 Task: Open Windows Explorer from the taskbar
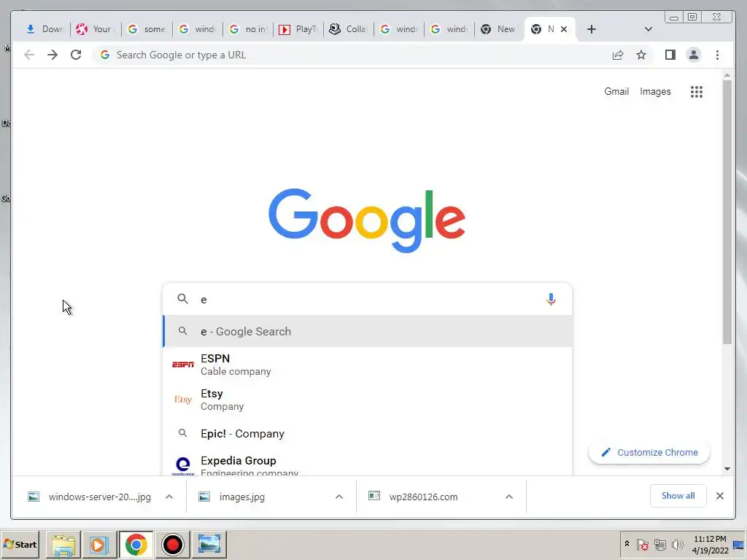point(63,544)
